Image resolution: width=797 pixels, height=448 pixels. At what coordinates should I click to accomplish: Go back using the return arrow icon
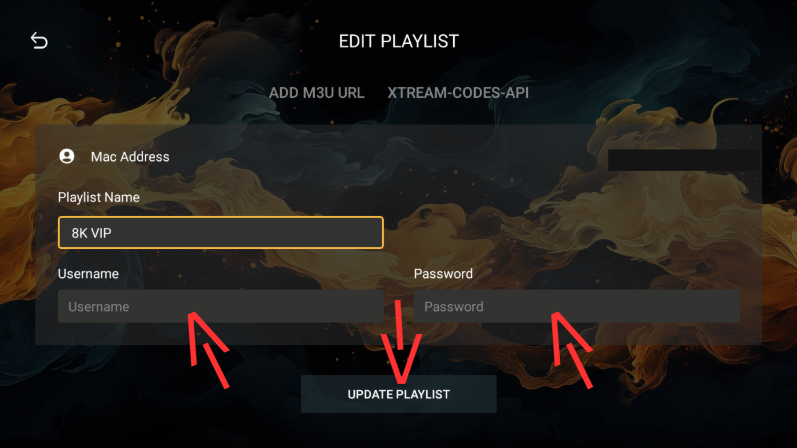(39, 41)
